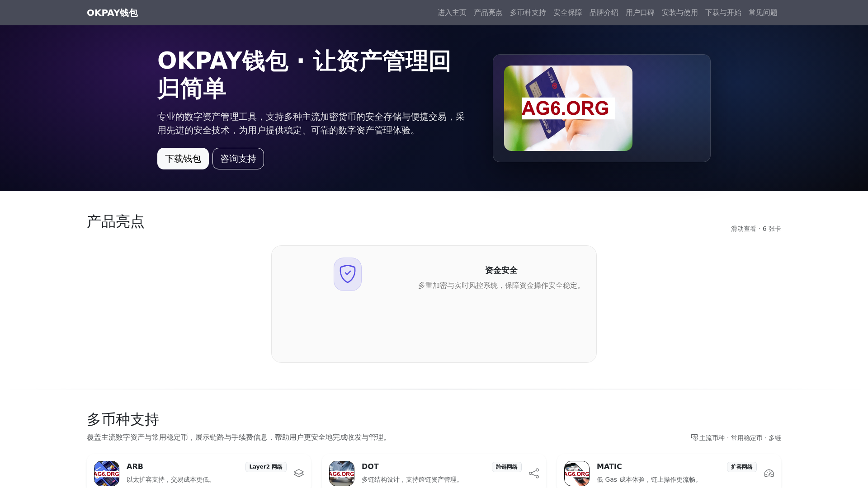Click the text 多重加密与实时风控系统，保障资金操作安全稳定。
Image resolution: width=868 pixels, height=488 pixels.
501,286
